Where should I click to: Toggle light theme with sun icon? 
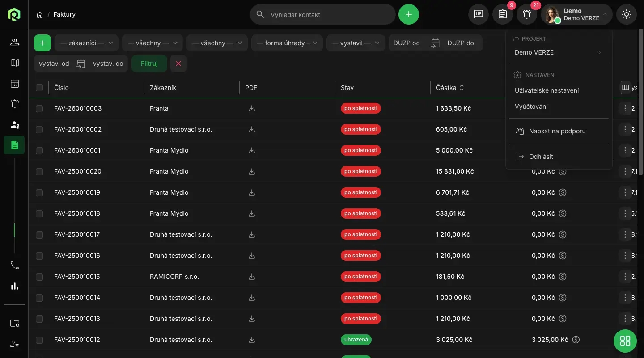coord(626,14)
